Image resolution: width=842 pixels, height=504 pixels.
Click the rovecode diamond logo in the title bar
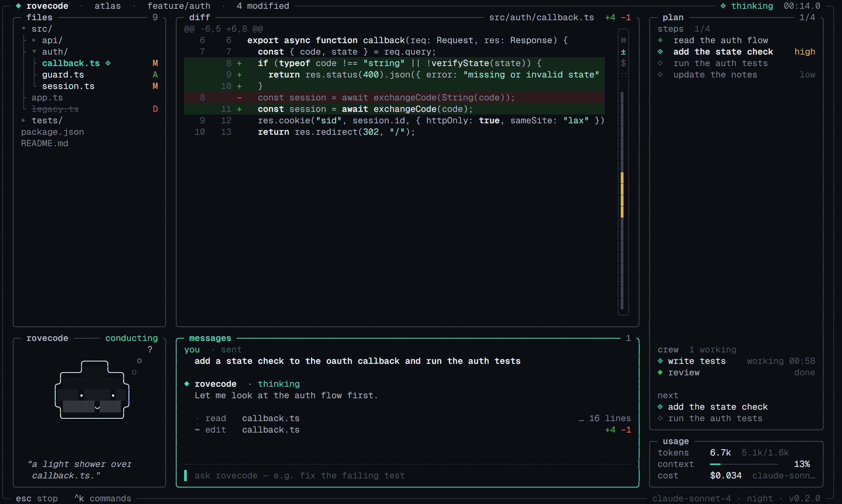click(18, 6)
